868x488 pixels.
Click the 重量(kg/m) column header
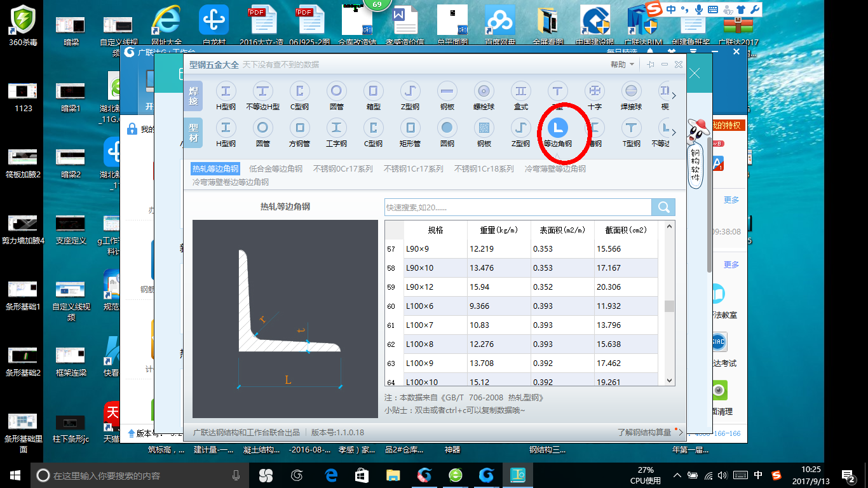coord(499,230)
